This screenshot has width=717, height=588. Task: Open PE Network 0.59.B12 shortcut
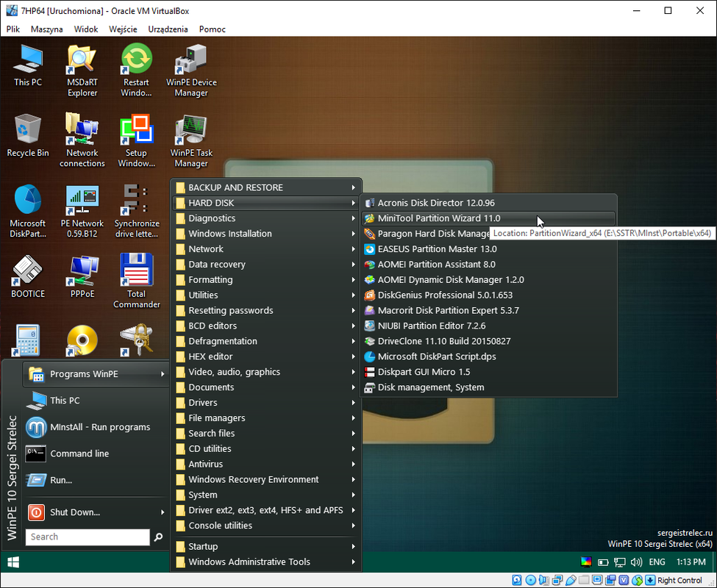(82, 211)
